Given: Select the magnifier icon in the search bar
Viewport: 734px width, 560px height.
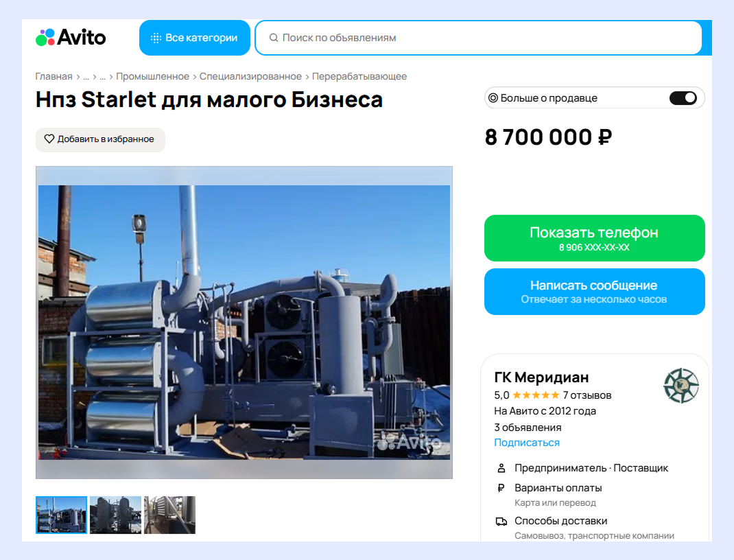Looking at the screenshot, I should pos(274,38).
